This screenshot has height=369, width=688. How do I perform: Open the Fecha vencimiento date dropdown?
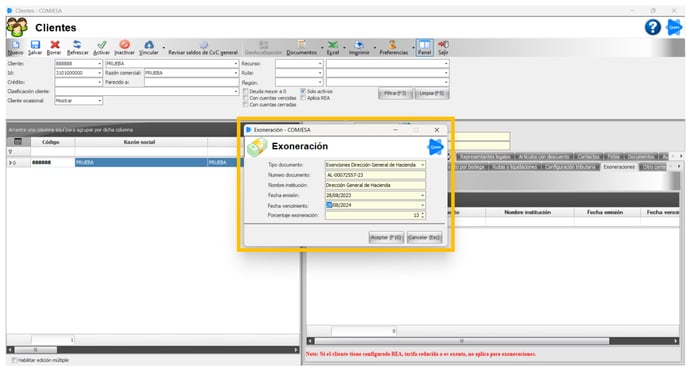tap(423, 205)
